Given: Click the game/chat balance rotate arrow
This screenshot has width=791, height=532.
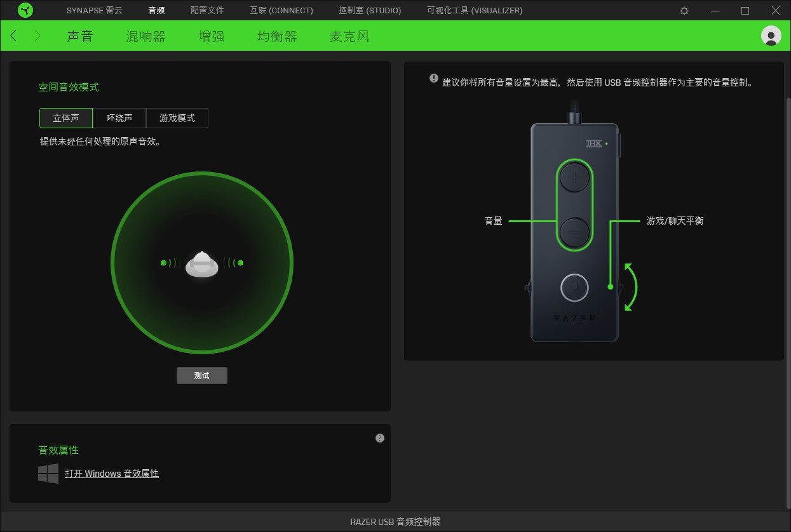Looking at the screenshot, I should pyautogui.click(x=630, y=288).
